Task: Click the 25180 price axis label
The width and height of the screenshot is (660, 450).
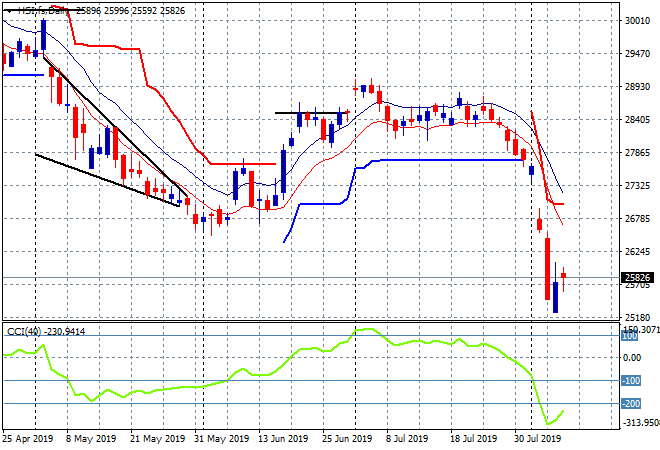Action: (x=637, y=317)
